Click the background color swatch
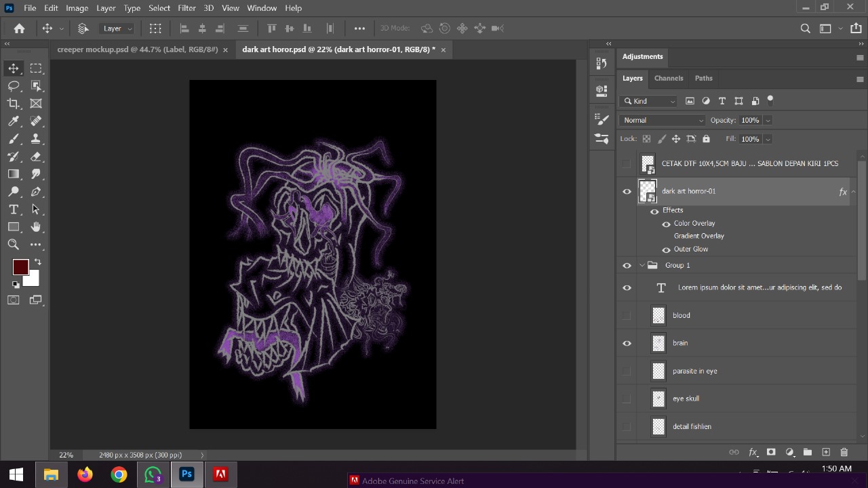The image size is (868, 488). pyautogui.click(x=33, y=279)
